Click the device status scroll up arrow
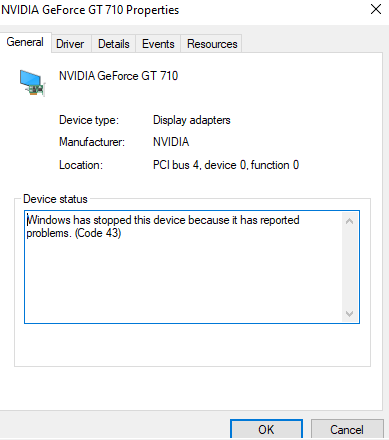Image resolution: width=389 pixels, height=440 pixels. tap(349, 221)
